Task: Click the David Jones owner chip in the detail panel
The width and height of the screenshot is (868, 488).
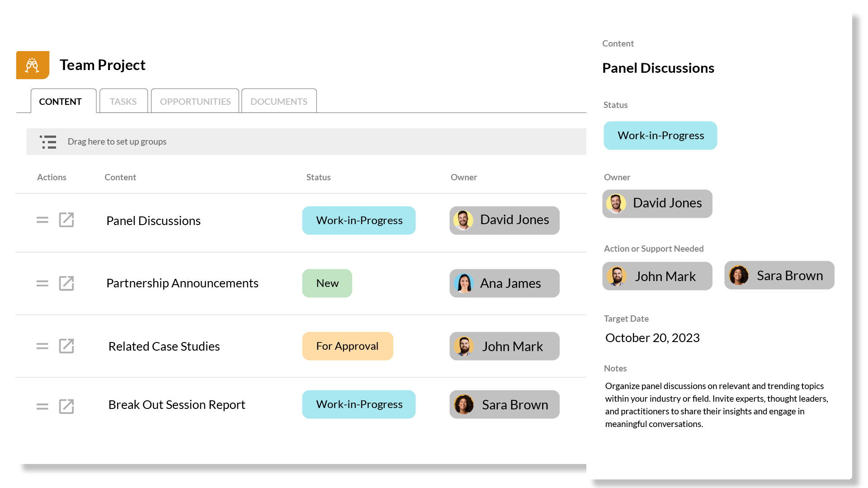Action: pos(657,204)
